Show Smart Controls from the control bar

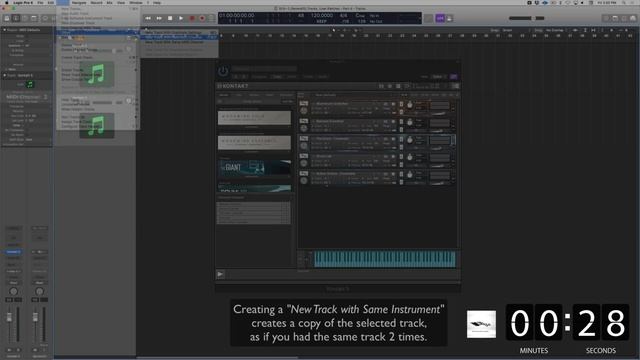coord(45,18)
